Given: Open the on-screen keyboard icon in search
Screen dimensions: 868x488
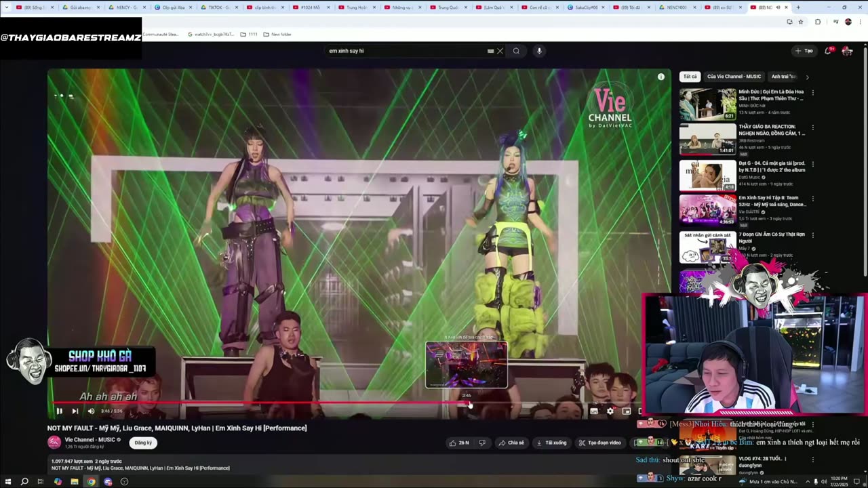Looking at the screenshot, I should point(490,51).
